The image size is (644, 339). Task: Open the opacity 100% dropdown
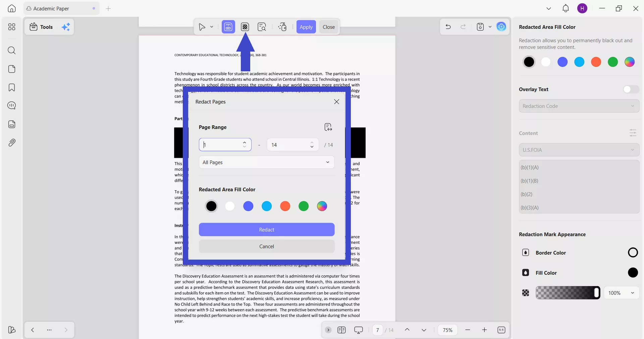pos(622,293)
